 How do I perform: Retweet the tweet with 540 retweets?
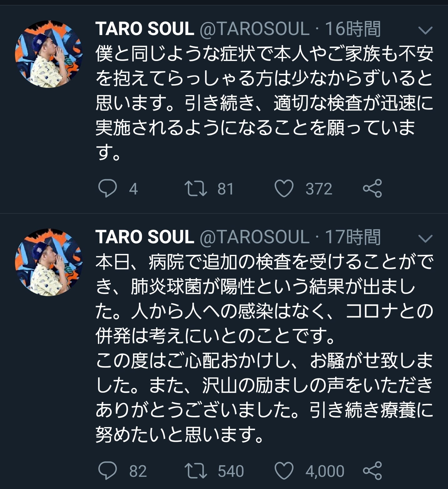coord(196,471)
